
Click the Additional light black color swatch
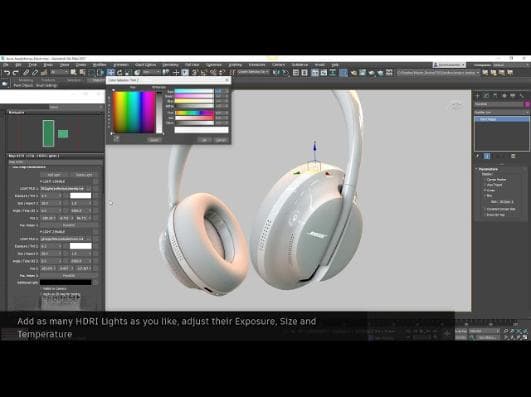pos(66,282)
